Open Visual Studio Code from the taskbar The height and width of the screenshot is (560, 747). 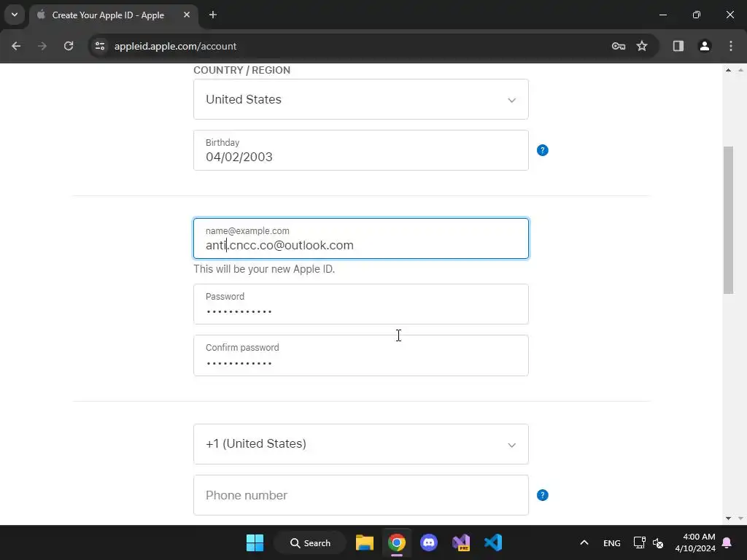pos(493,542)
